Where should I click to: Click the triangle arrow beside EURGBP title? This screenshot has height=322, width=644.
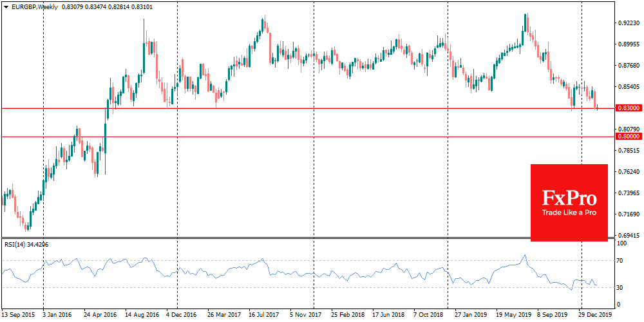coord(5,6)
